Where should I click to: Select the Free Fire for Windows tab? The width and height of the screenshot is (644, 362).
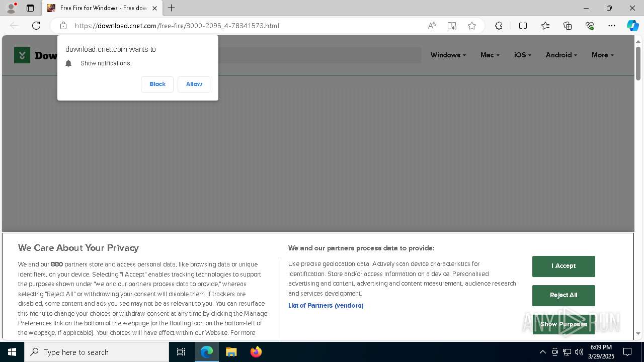pyautogui.click(x=102, y=8)
